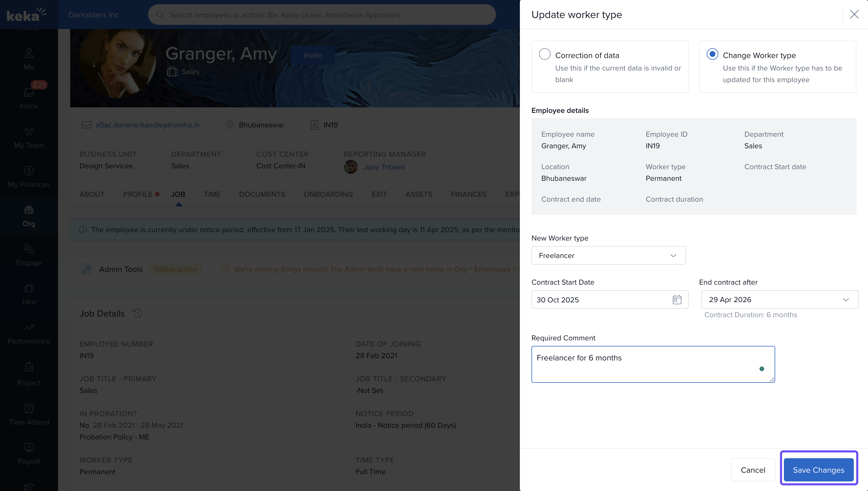Click inside the Required Comment textbox

[x=653, y=364]
